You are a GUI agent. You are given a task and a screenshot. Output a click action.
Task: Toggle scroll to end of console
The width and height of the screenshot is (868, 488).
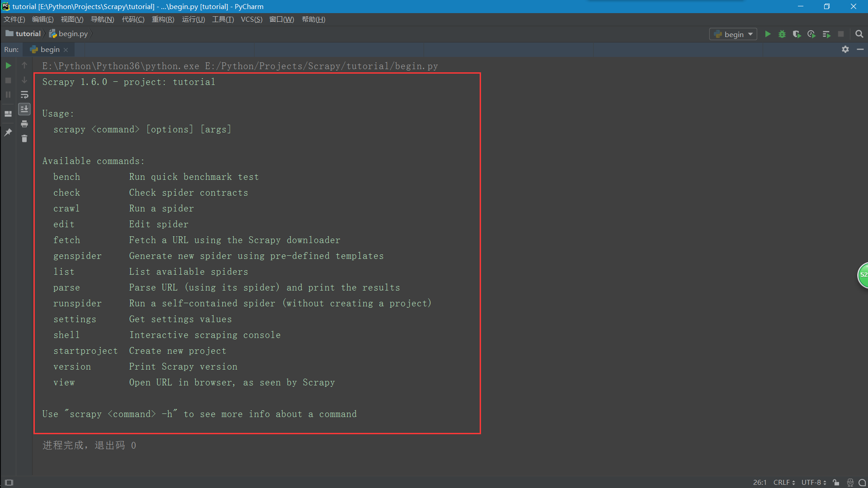(x=24, y=109)
